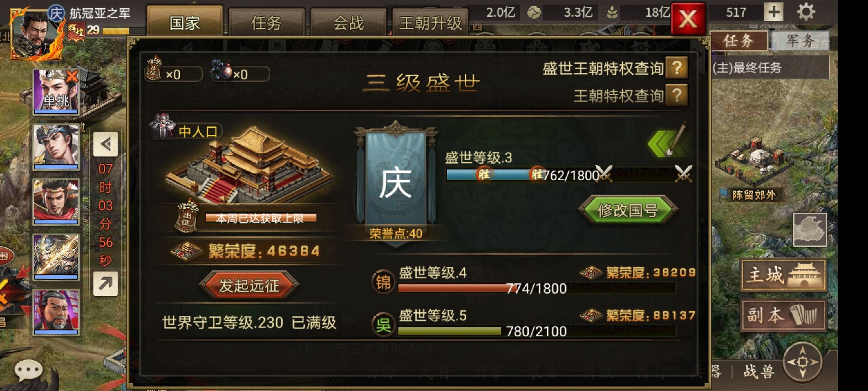This screenshot has width=868, height=391.
Task: Select the 军务 side tab
Action: [x=801, y=41]
